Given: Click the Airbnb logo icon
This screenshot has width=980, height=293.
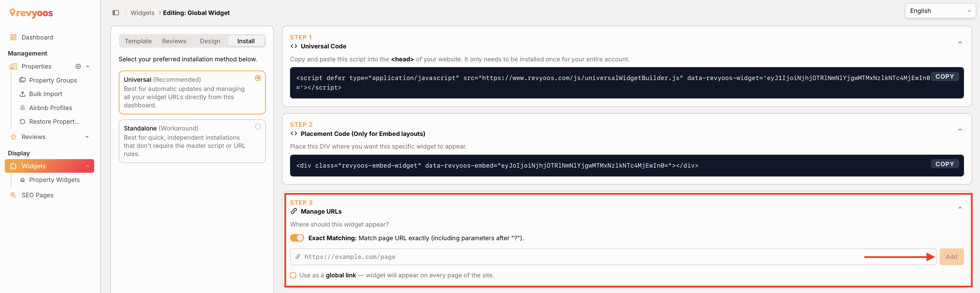Looking at the screenshot, I should 23,108.
